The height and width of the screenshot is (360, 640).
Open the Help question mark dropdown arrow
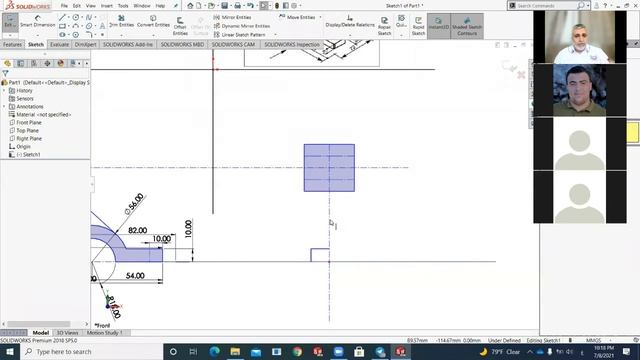pyautogui.click(x=611, y=6)
